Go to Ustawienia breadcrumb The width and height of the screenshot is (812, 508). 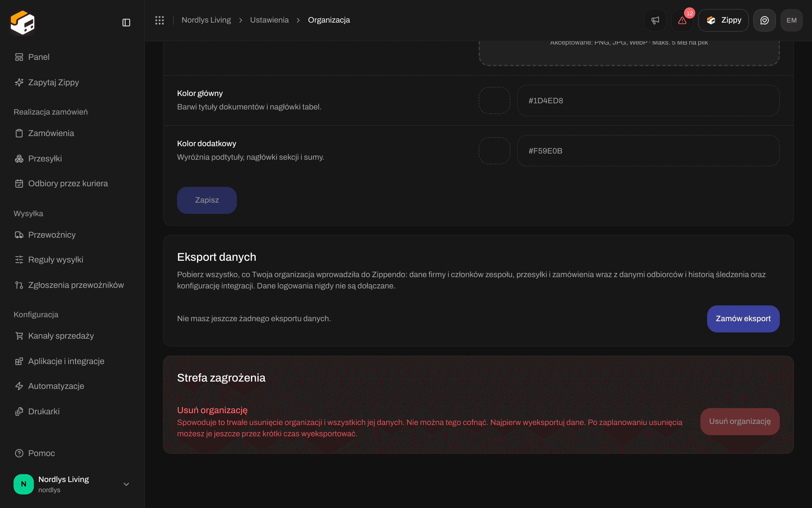[269, 20]
